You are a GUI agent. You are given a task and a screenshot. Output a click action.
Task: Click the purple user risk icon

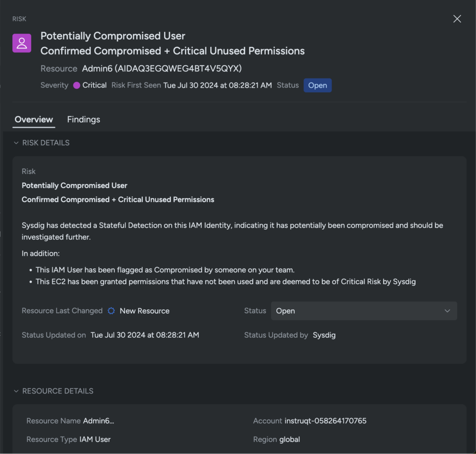tap(22, 43)
